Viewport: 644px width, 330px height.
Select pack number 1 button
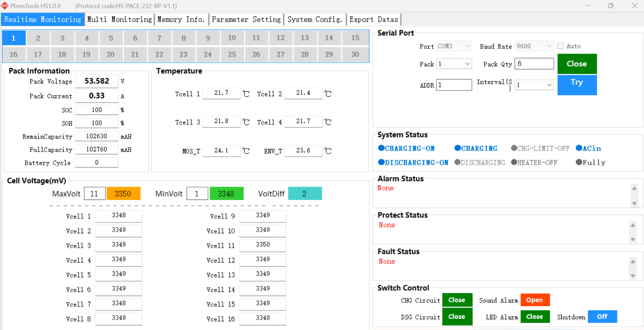(x=14, y=38)
